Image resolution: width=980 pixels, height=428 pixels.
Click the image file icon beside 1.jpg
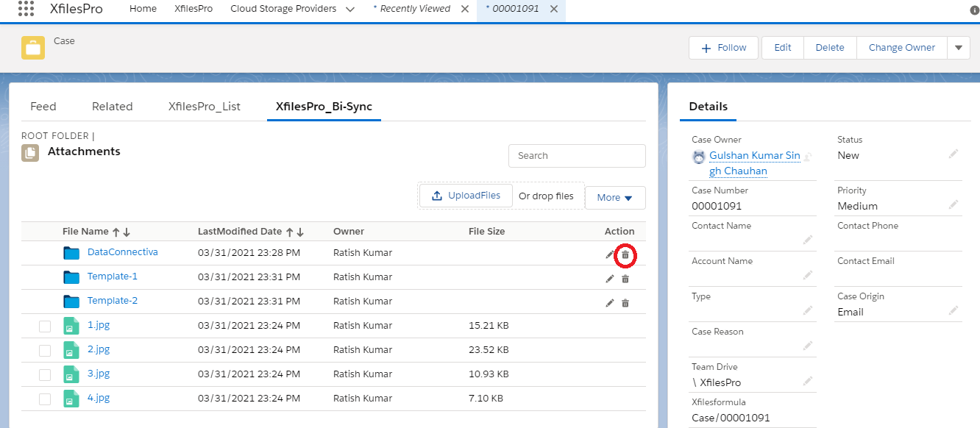[71, 326]
